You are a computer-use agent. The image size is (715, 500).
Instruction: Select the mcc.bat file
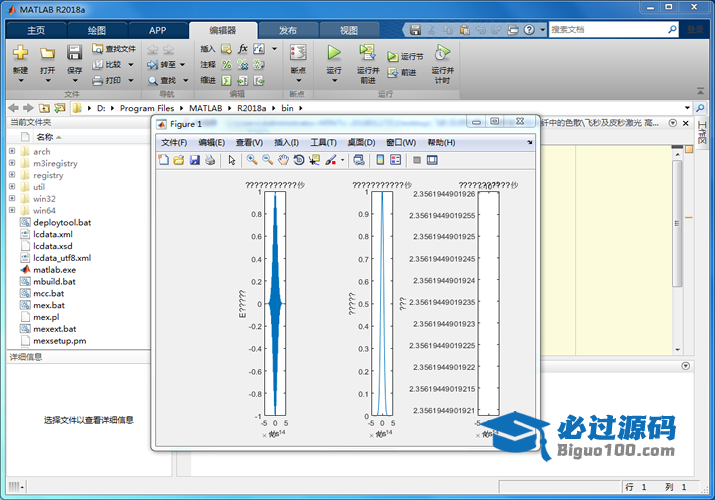tap(48, 294)
